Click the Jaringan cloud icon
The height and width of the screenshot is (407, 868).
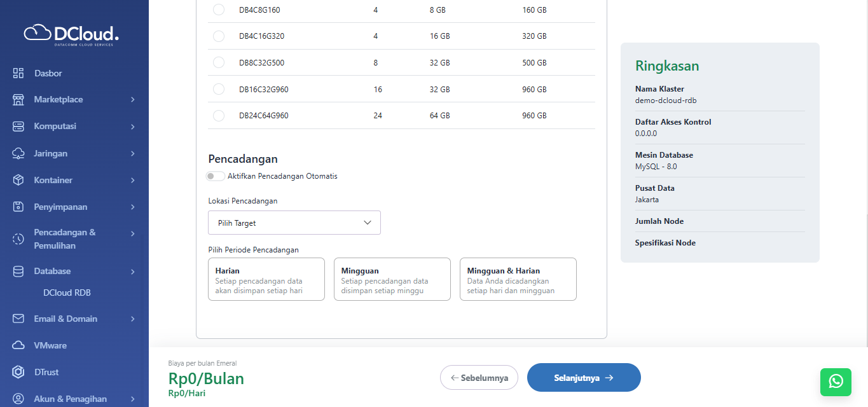(x=18, y=153)
